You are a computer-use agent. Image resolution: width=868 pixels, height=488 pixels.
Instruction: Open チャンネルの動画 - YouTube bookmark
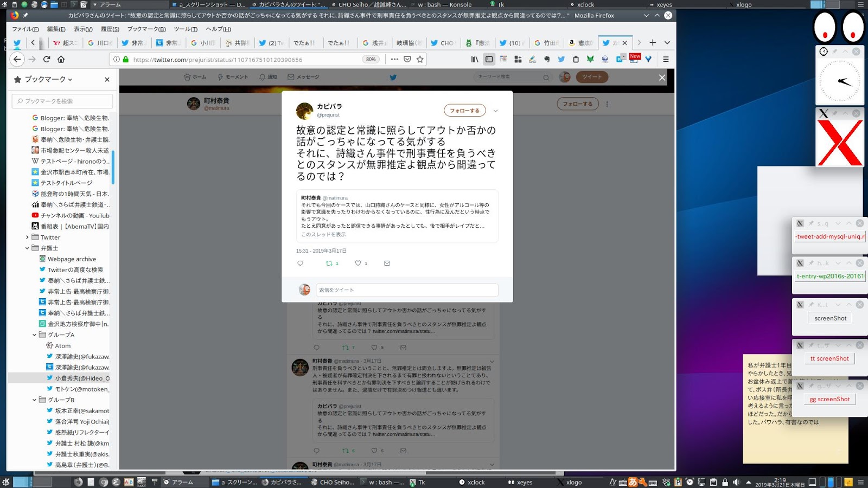[x=71, y=215]
